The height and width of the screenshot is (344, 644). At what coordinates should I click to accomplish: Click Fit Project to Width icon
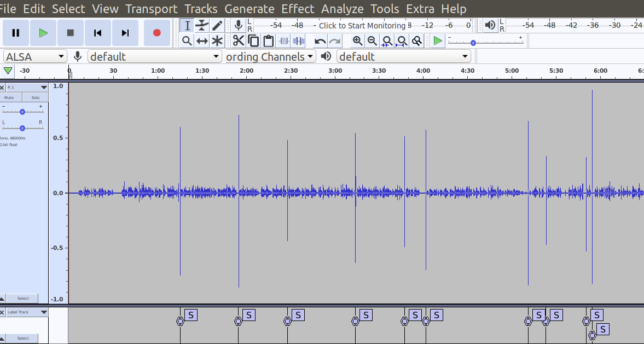click(402, 40)
